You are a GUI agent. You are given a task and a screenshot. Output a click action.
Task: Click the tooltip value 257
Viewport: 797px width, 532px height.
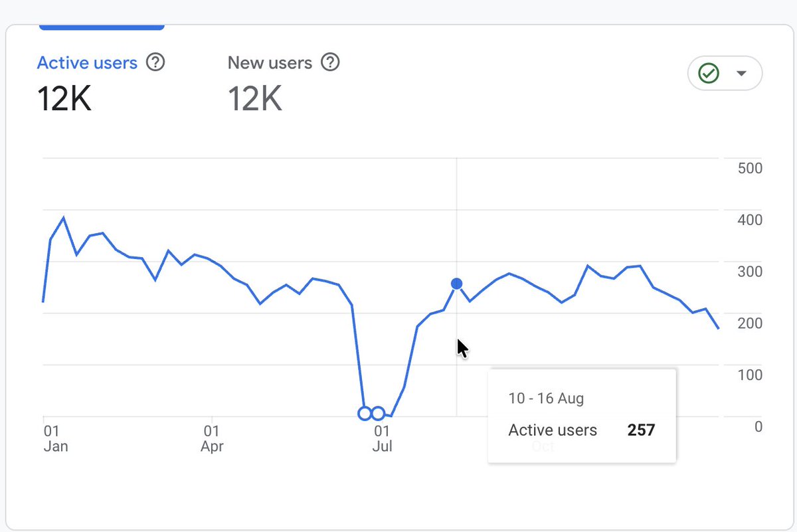pyautogui.click(x=641, y=430)
